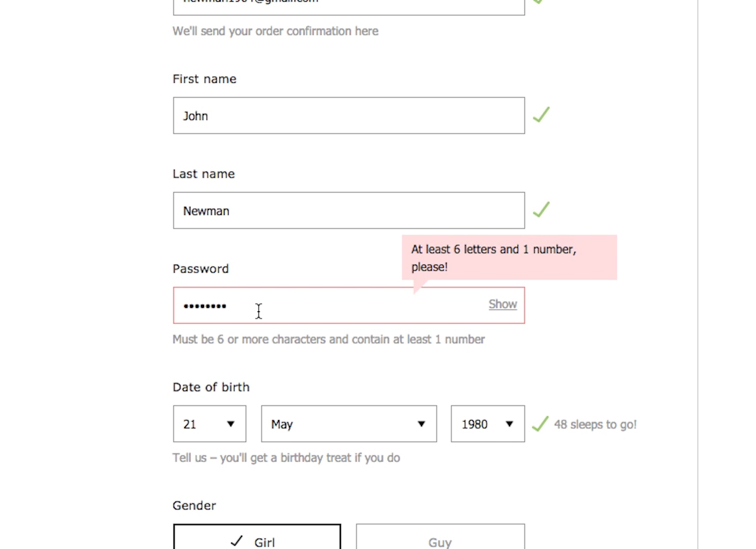This screenshot has width=756, height=549.
Task: Click the green checkmark beside Last name
Action: (541, 210)
